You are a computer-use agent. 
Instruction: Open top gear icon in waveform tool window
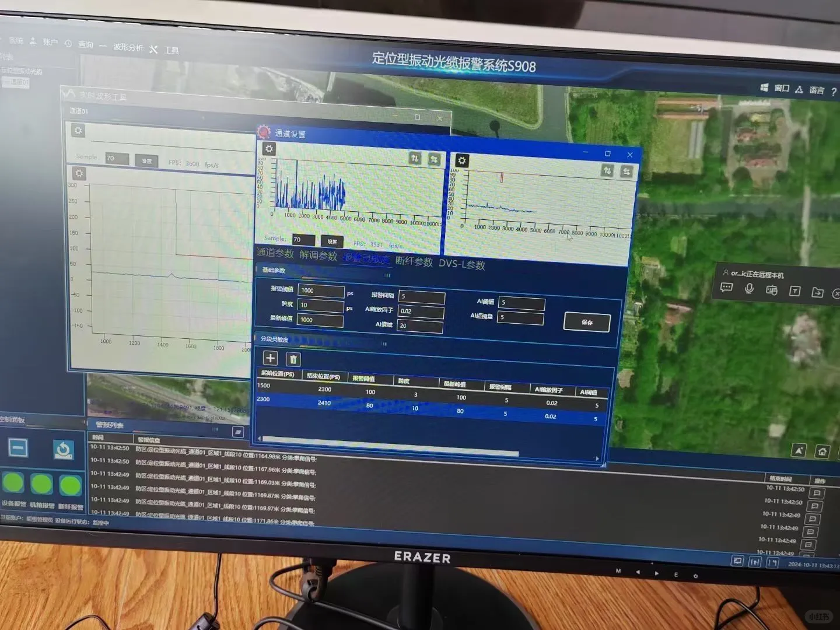[x=78, y=131]
